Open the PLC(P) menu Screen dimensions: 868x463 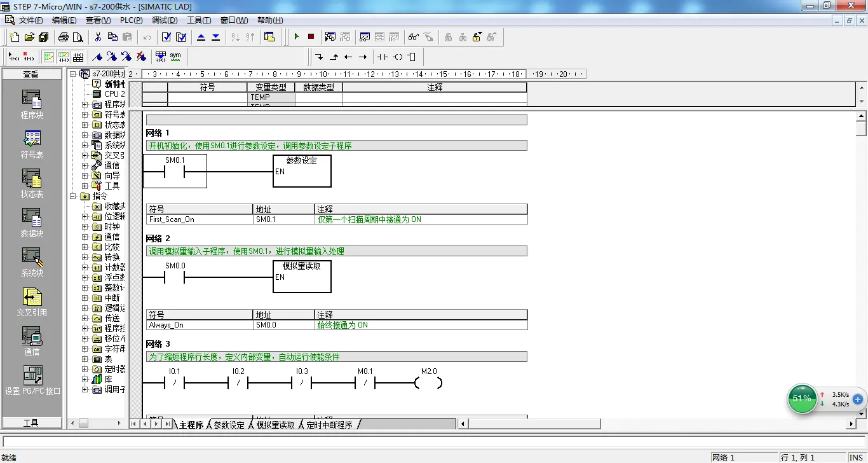(x=132, y=20)
